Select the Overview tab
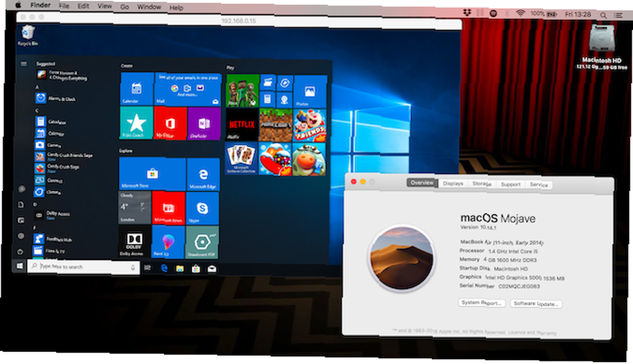Viewport: 633px width, 364px height. tap(422, 183)
